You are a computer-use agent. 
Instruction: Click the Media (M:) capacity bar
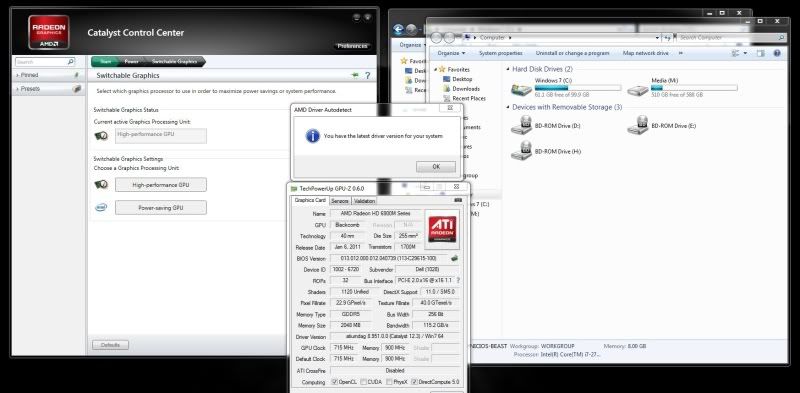pos(694,88)
